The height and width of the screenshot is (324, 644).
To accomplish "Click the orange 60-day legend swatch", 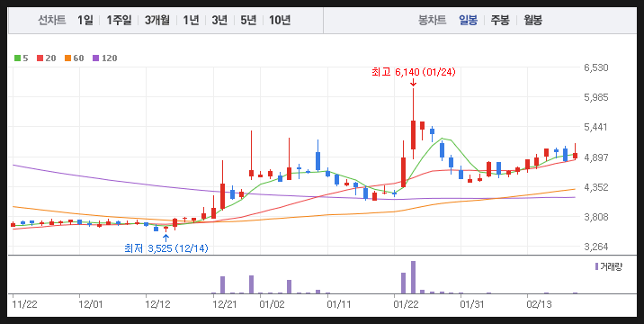I will [67, 58].
